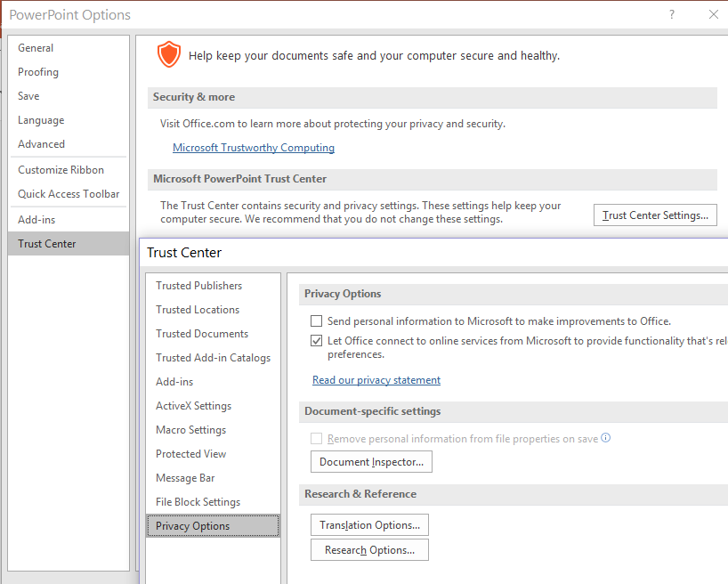Open Macro Settings

[213, 430]
